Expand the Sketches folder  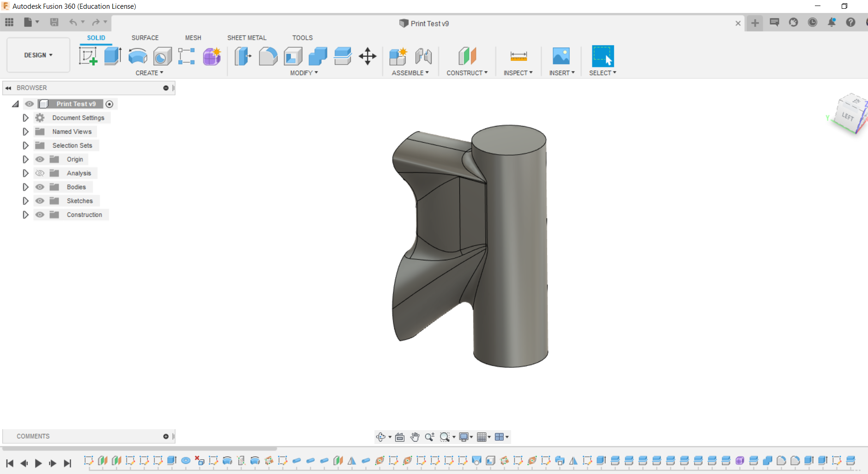pyautogui.click(x=25, y=201)
